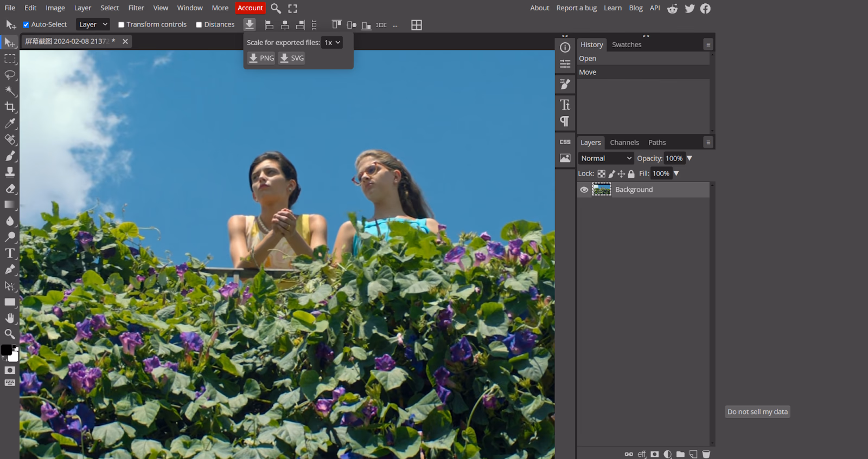Enable the Distances checkbox
Viewport: 868px width, 459px height.
click(199, 24)
